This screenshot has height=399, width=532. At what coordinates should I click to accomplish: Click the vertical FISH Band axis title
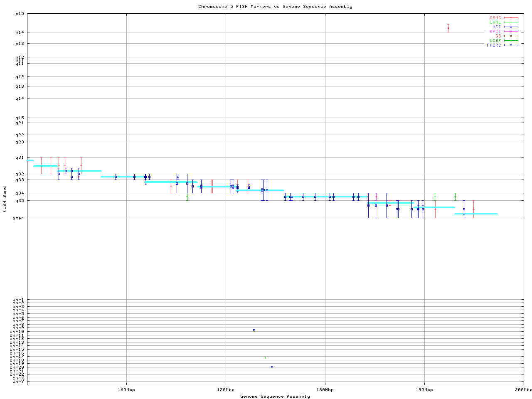coord(5,199)
